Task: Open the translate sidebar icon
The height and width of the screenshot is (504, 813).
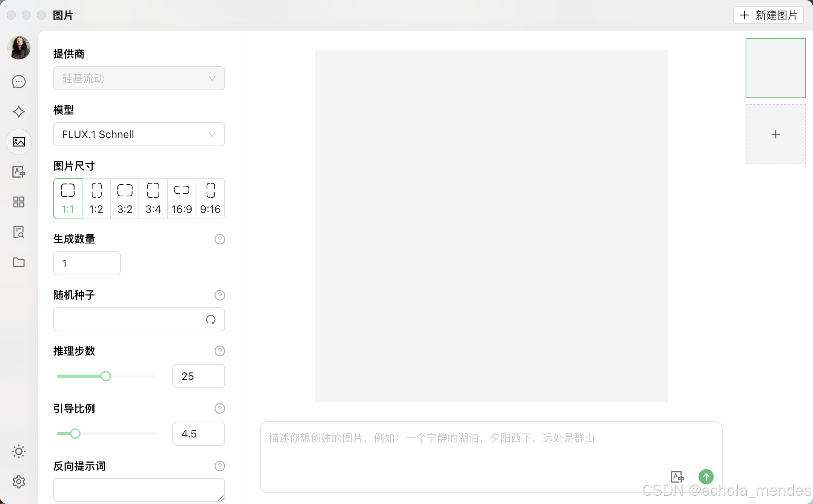Action: point(18,172)
